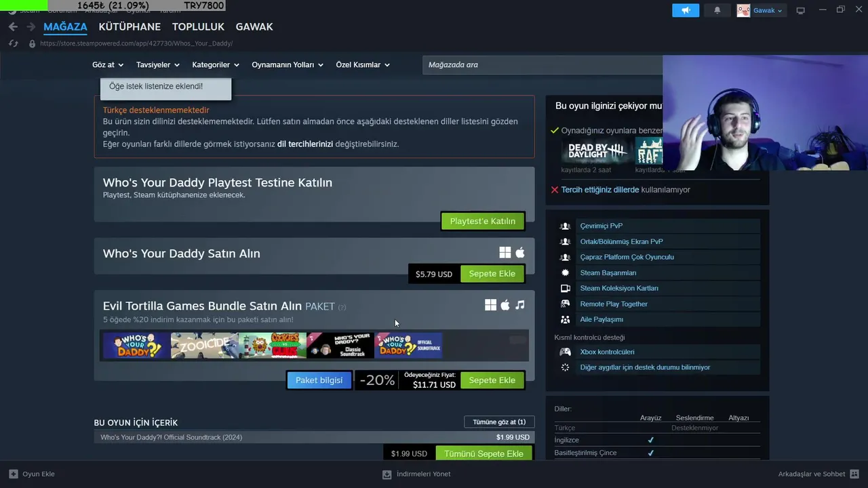Open the notifications bell
868x488 pixels.
pyautogui.click(x=717, y=10)
